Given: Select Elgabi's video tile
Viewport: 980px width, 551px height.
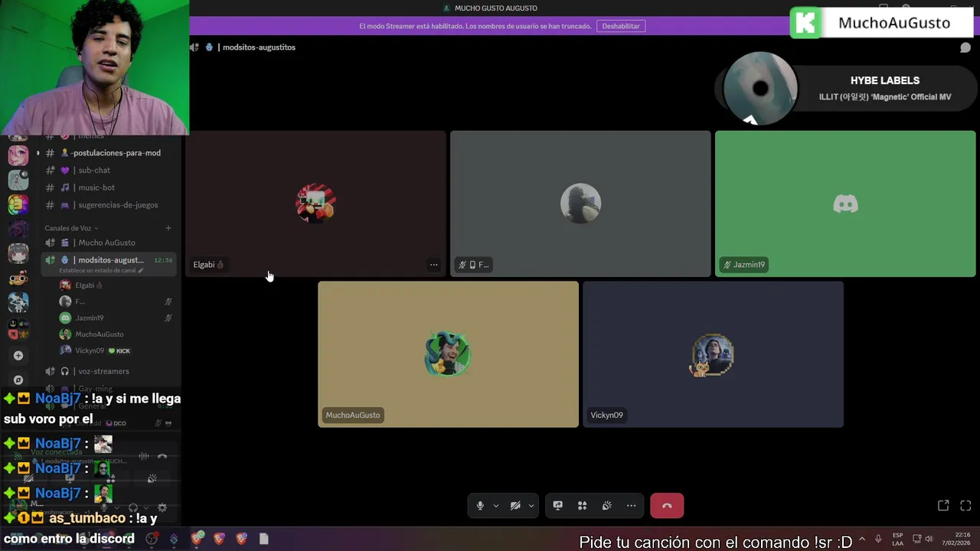Looking at the screenshot, I should (x=317, y=204).
